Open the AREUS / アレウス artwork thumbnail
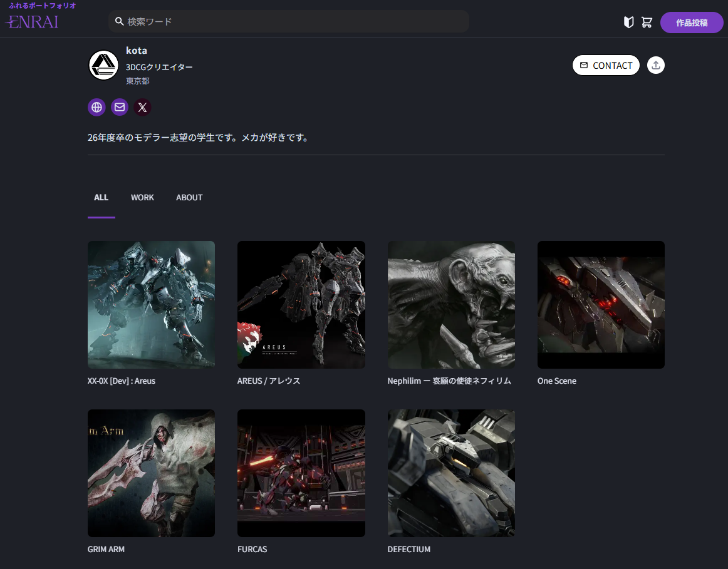Image resolution: width=728 pixels, height=569 pixels. click(x=301, y=305)
